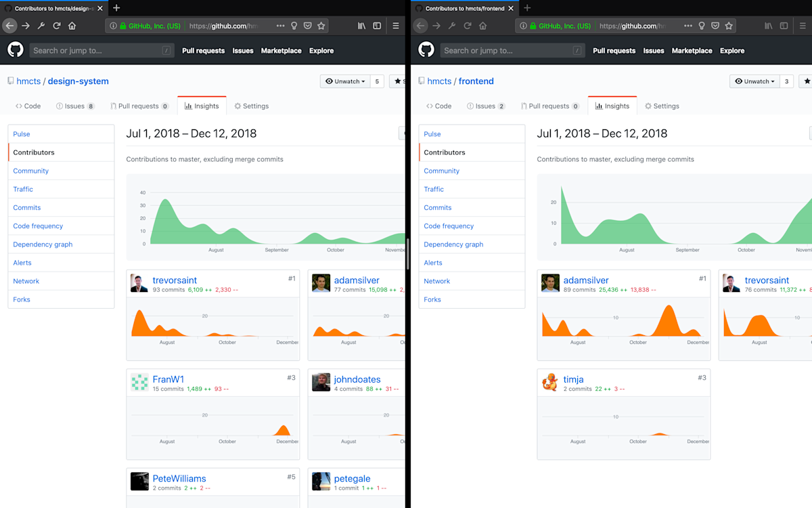Click watchers count 3 on frontend
The width and height of the screenshot is (812, 508).
point(787,81)
